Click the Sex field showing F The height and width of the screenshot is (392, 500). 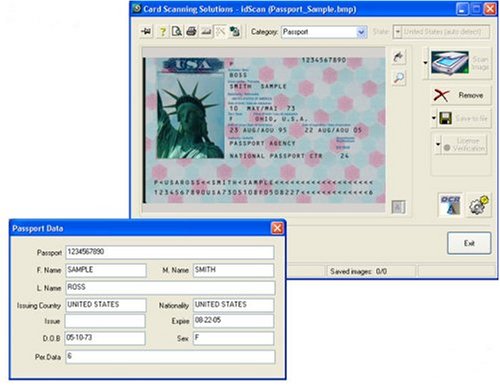234,338
